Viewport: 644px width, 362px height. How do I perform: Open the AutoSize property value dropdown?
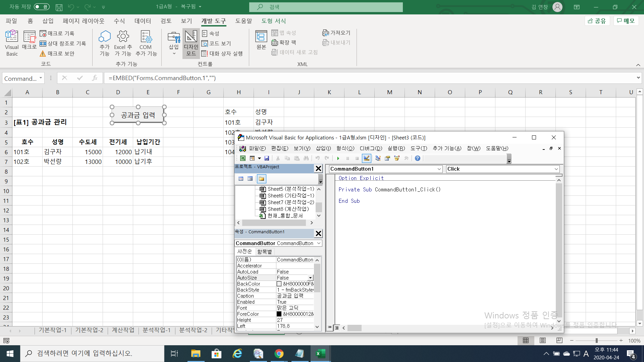coord(311,278)
